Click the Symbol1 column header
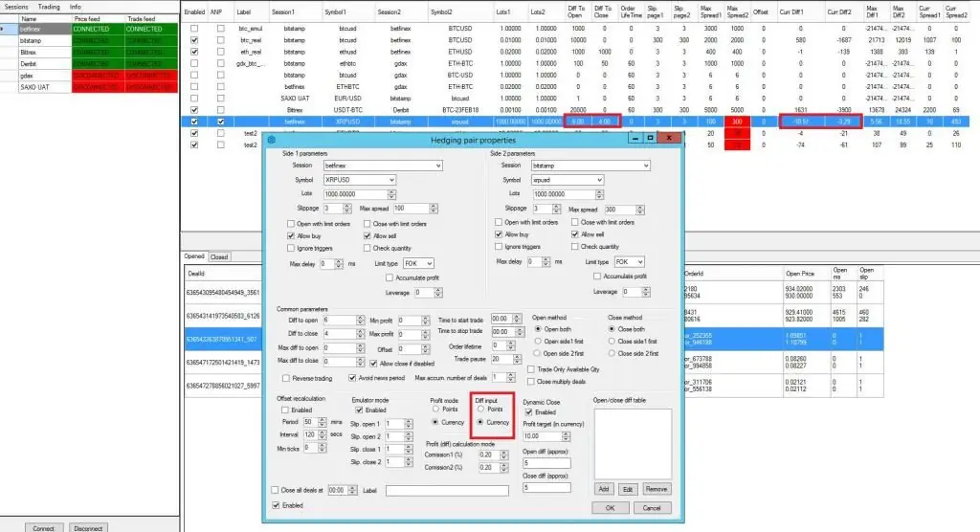980x532 pixels. pos(336,11)
